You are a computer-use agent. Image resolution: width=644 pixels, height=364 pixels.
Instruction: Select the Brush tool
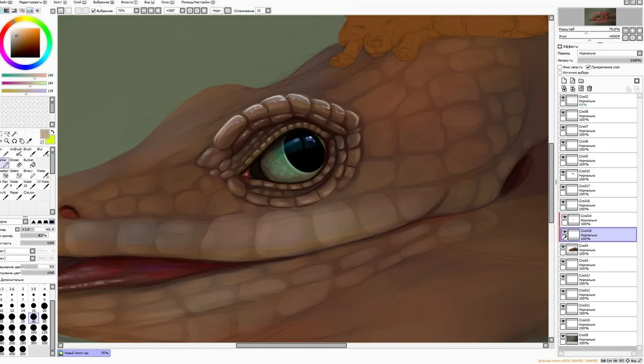point(28,153)
